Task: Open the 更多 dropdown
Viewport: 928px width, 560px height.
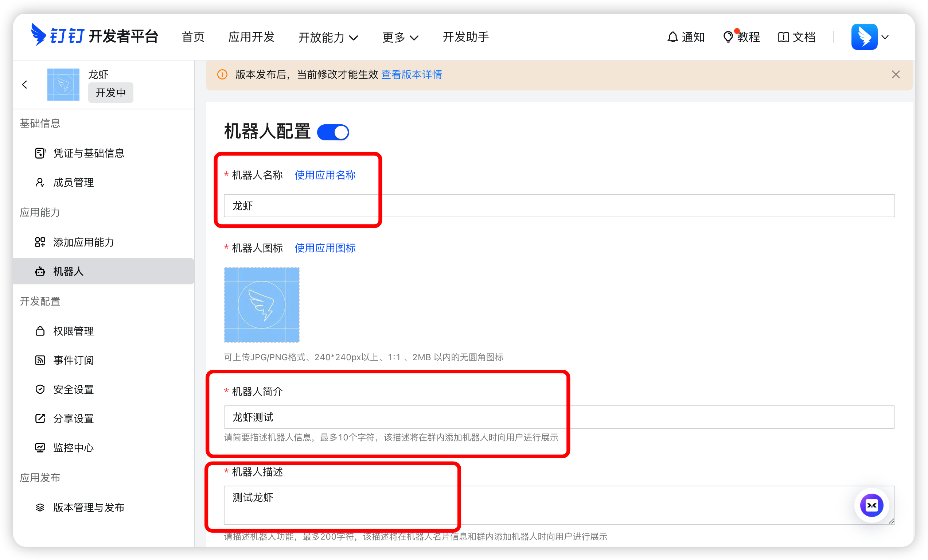Action: click(400, 37)
